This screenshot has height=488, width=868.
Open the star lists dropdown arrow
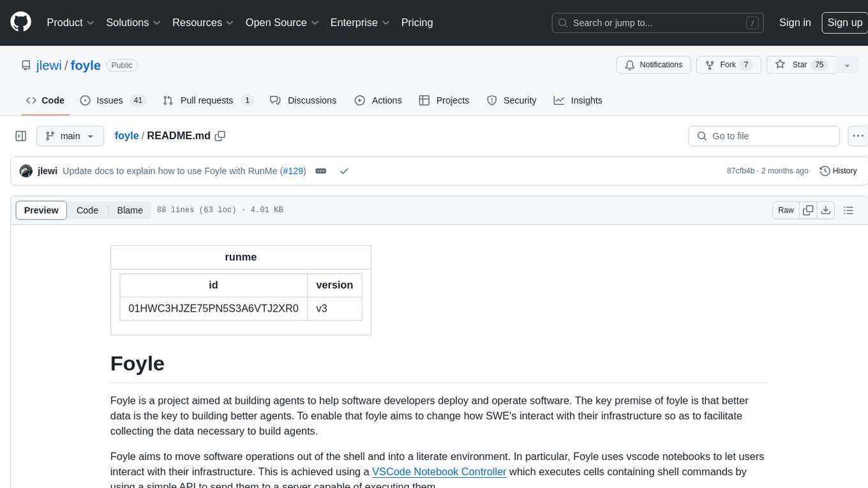[x=847, y=65]
